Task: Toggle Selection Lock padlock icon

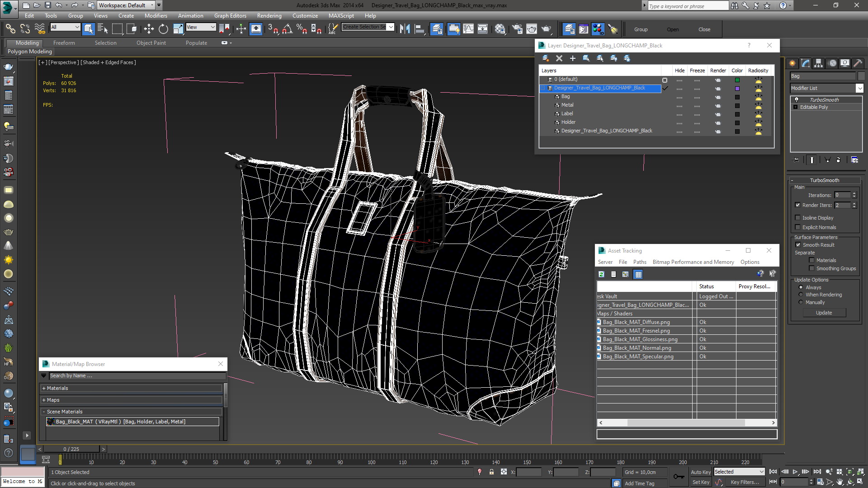Action: tap(491, 472)
